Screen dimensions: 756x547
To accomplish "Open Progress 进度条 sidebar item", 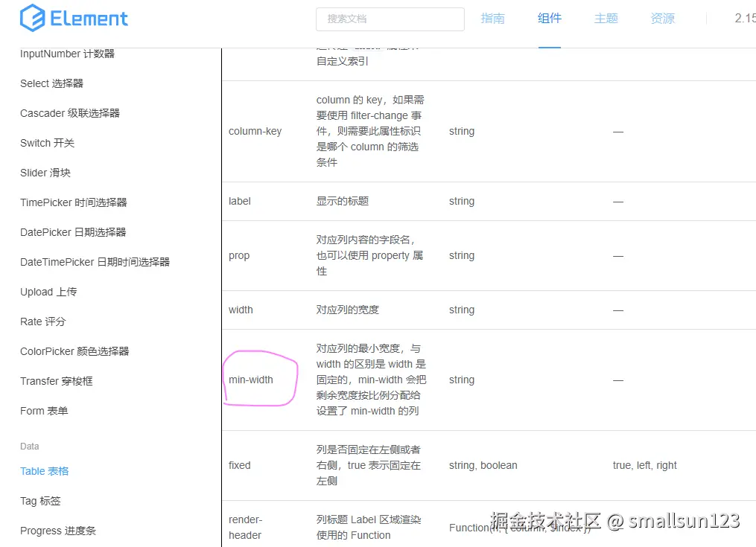I will point(58,531).
